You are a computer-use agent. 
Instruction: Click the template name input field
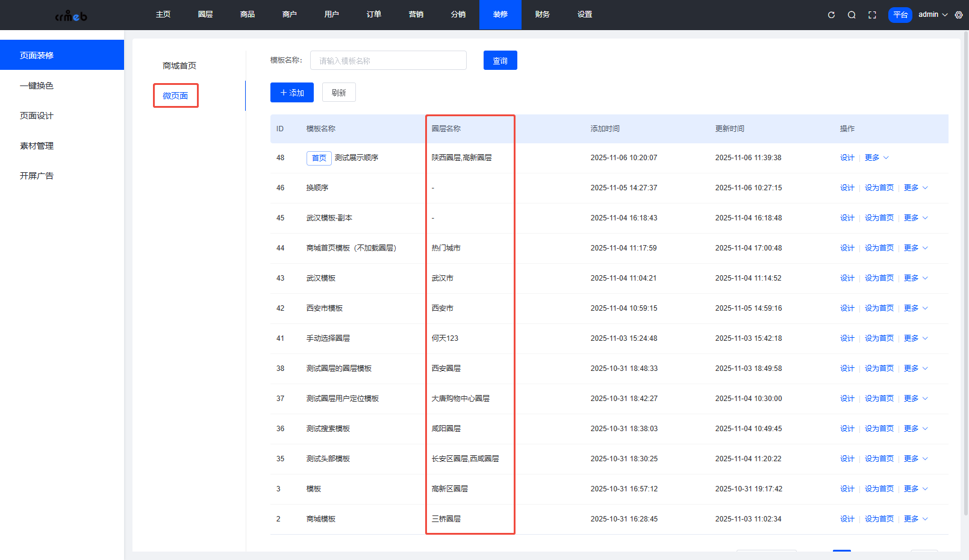click(x=388, y=60)
